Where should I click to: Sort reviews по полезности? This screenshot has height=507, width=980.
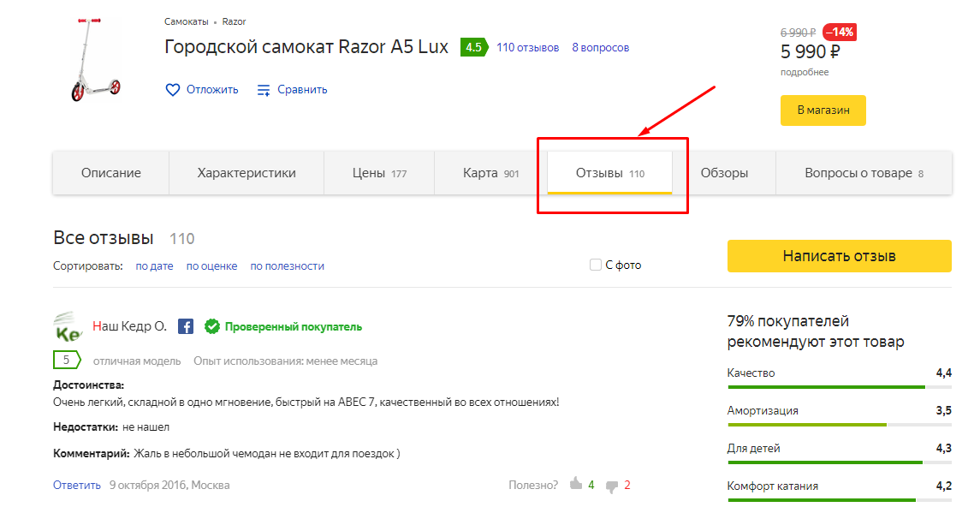pyautogui.click(x=288, y=265)
